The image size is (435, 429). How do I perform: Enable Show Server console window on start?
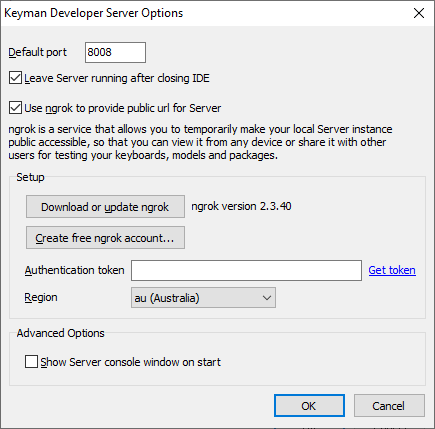(x=31, y=362)
